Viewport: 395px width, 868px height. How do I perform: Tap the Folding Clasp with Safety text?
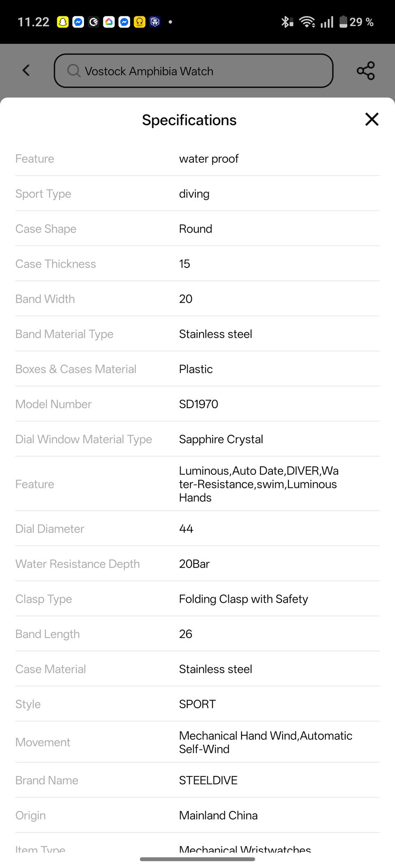[243, 599]
